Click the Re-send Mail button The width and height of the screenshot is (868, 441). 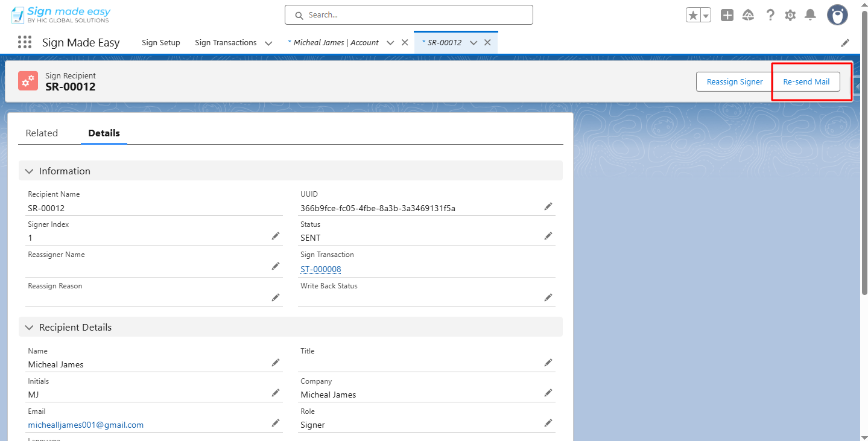[806, 81]
